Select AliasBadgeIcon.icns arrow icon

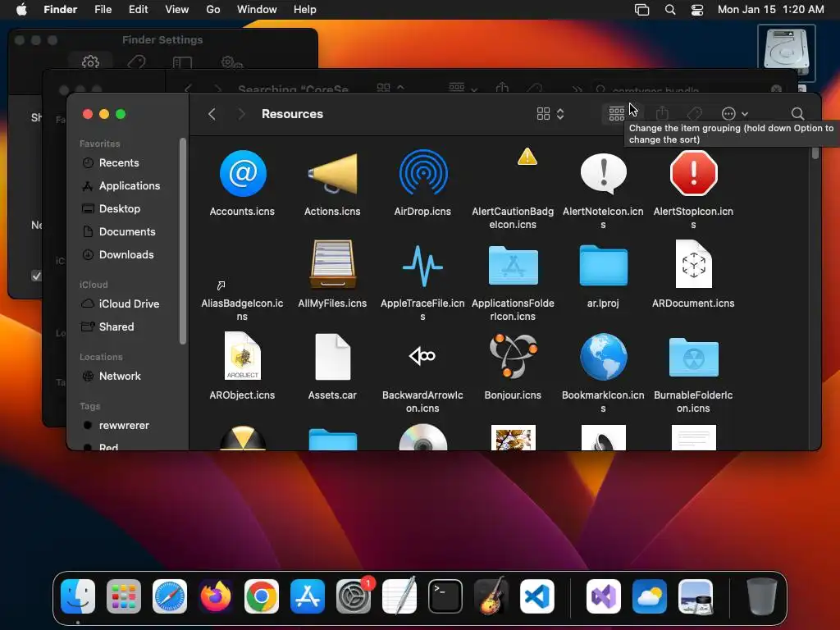coord(221,285)
